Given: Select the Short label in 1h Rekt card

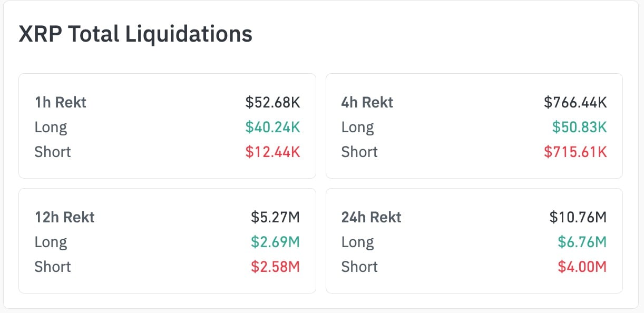Looking at the screenshot, I should pos(53,152).
